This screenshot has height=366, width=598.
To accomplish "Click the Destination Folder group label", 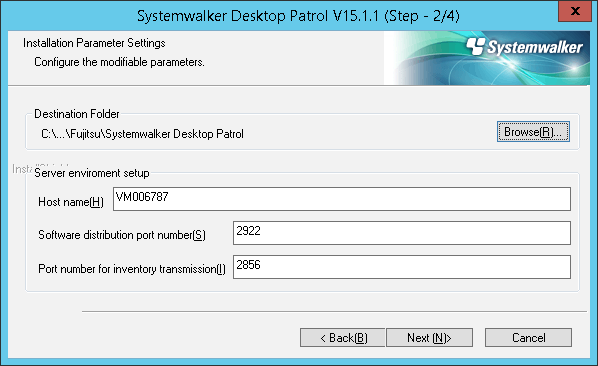I will click(x=77, y=114).
